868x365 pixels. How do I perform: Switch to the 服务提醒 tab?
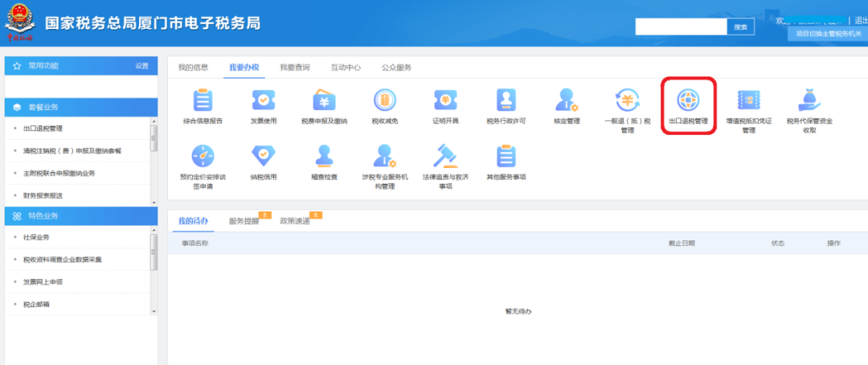(244, 220)
